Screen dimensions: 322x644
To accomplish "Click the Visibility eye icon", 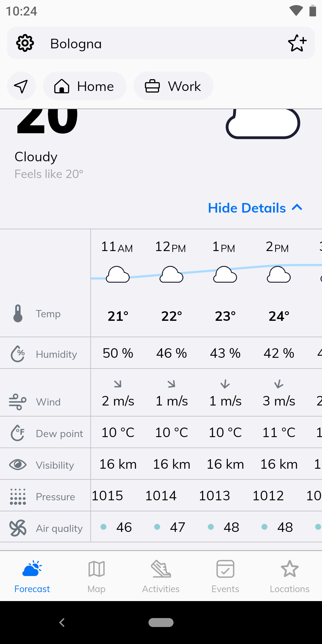I will [x=18, y=465].
